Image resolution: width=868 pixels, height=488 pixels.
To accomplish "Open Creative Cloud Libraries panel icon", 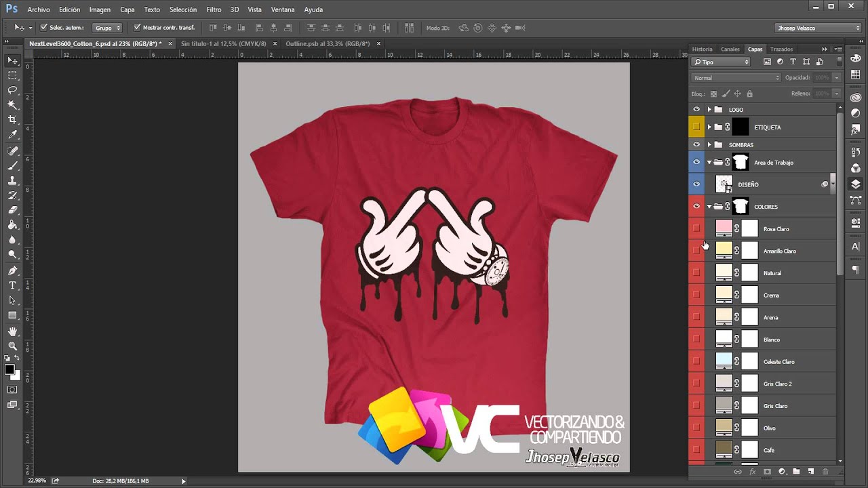I will 856,98.
